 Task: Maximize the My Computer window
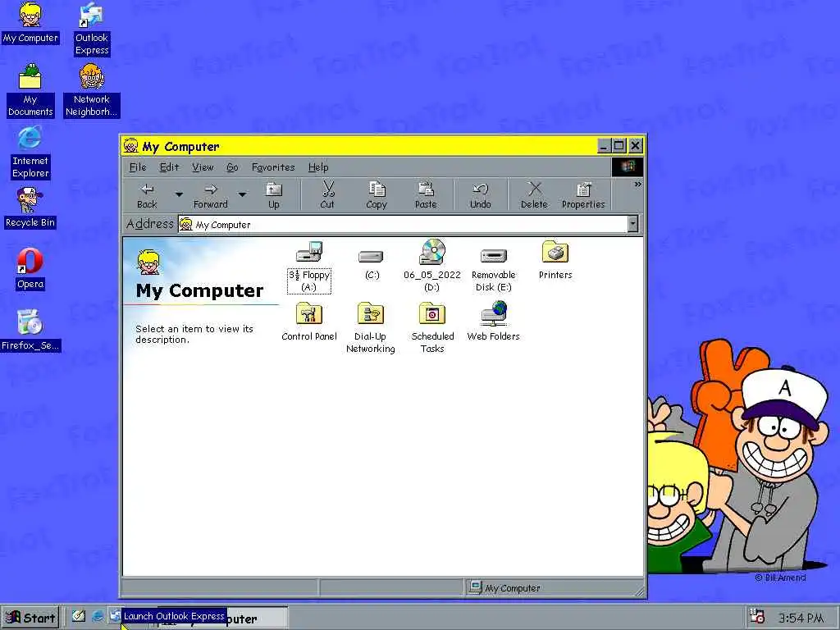[x=619, y=145]
